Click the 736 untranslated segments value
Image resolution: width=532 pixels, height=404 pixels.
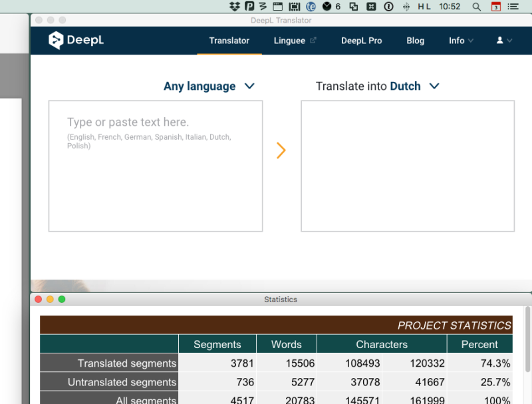[x=245, y=382]
